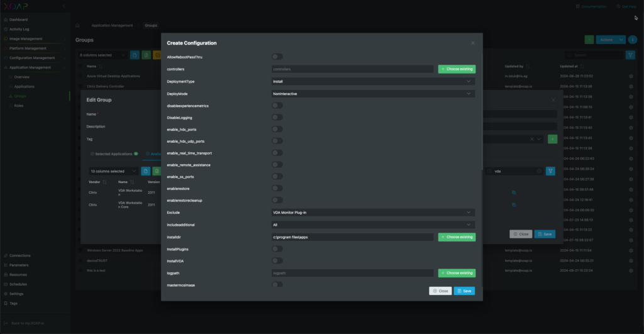
Task: Open gear menu for row updated 2024-08-28 11:23:02
Action: coord(631,76)
